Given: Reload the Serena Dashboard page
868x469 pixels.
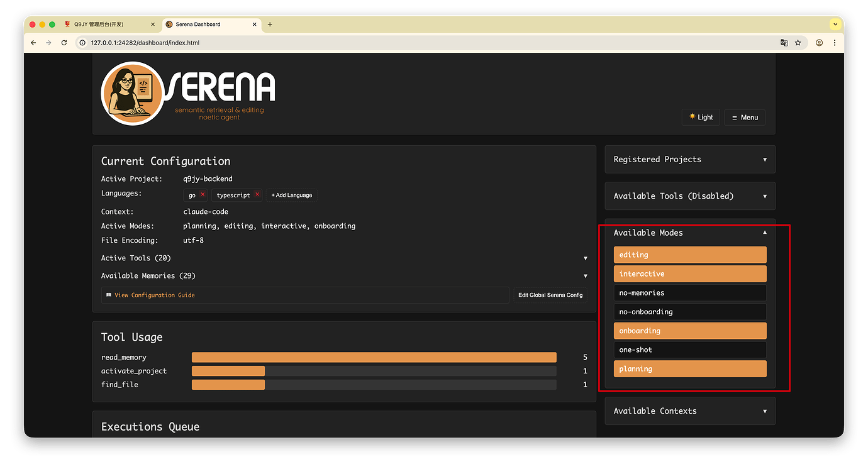Looking at the screenshot, I should [x=64, y=43].
